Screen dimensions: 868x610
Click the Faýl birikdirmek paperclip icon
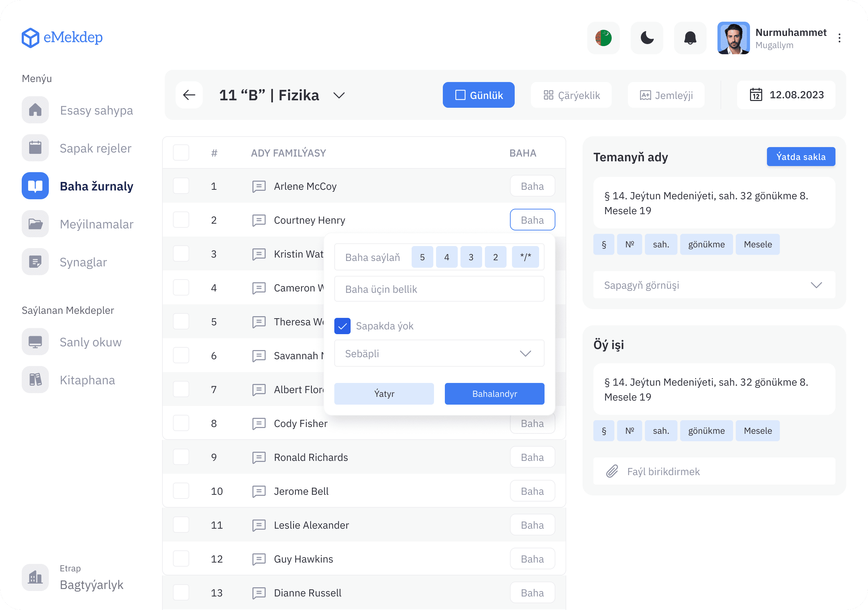point(612,471)
